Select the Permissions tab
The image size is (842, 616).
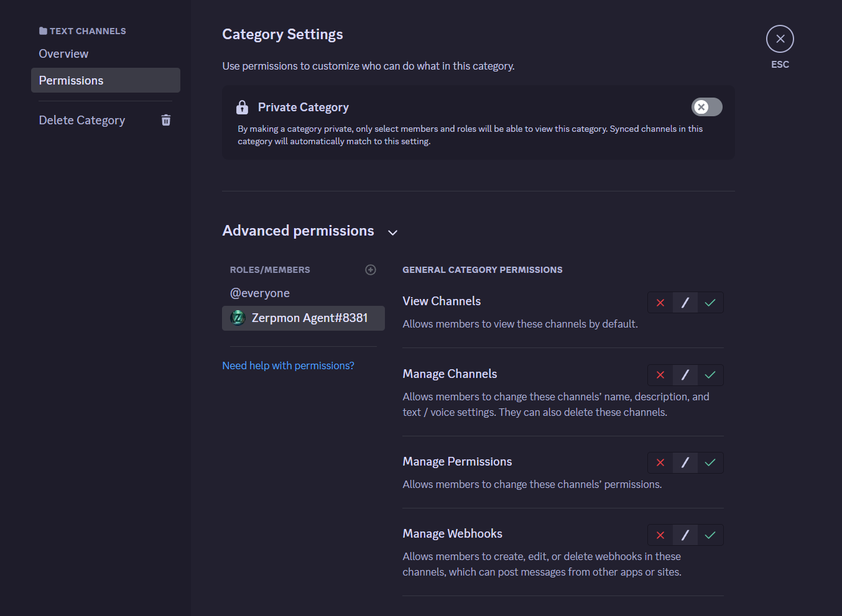(x=106, y=80)
